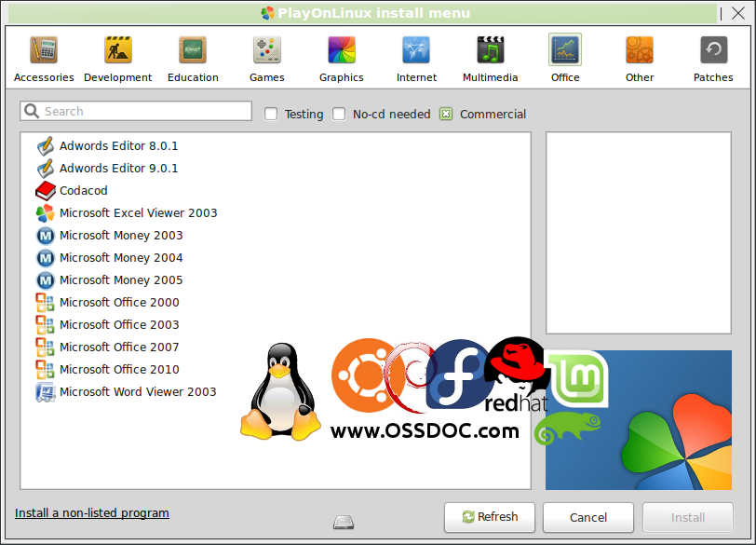Click the magnifier icon in search box

coord(32,112)
